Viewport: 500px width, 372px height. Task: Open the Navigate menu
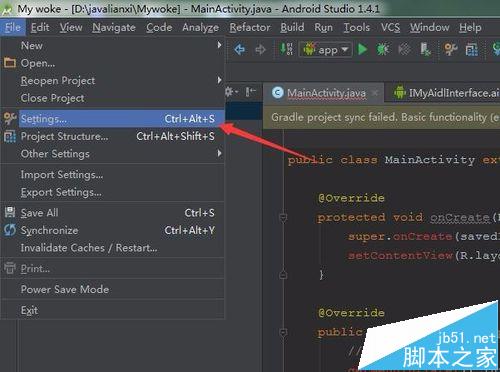(114, 27)
